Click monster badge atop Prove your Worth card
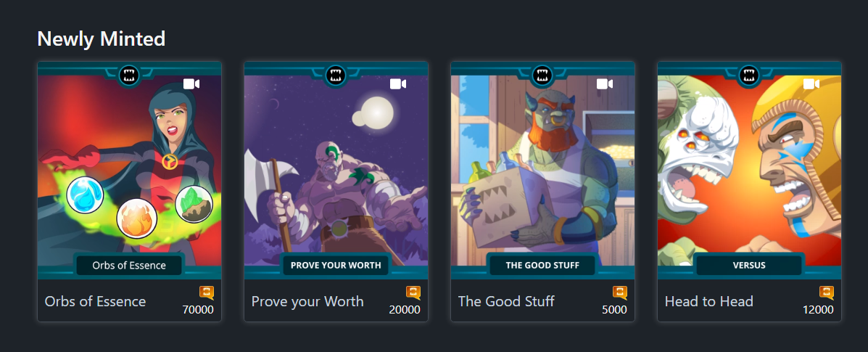This screenshot has height=352, width=868. point(336,75)
